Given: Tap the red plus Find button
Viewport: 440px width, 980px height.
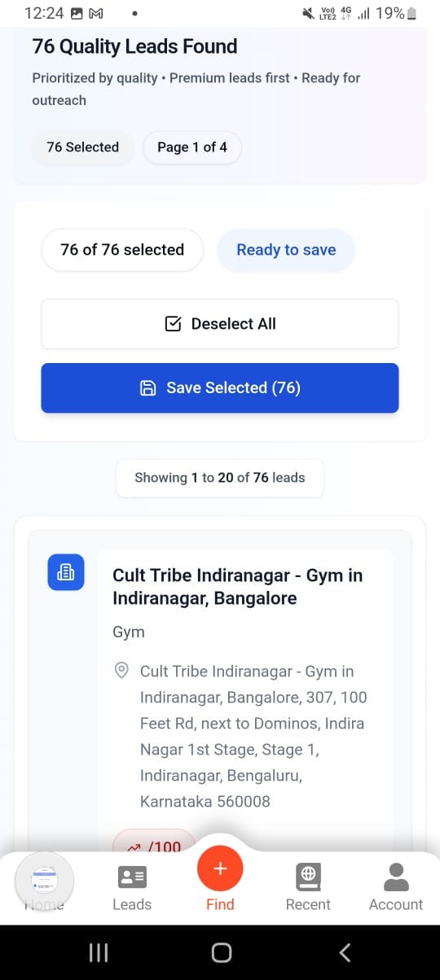Looking at the screenshot, I should tap(220, 868).
